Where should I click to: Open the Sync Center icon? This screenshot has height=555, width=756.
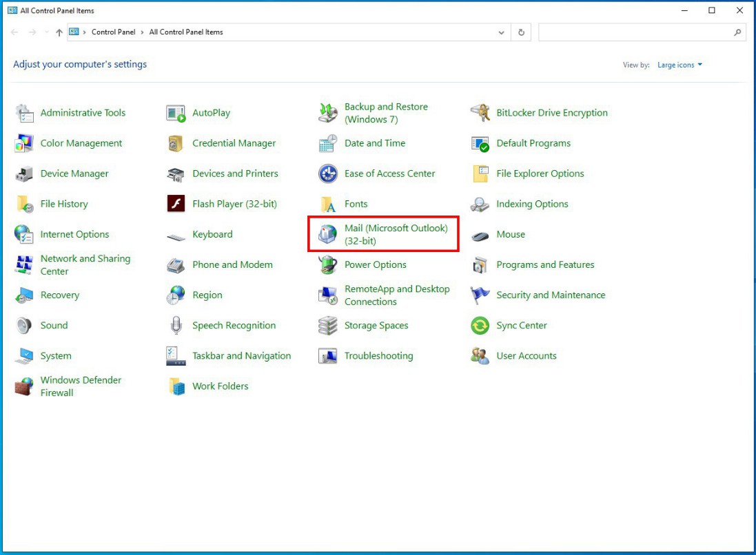pos(480,326)
